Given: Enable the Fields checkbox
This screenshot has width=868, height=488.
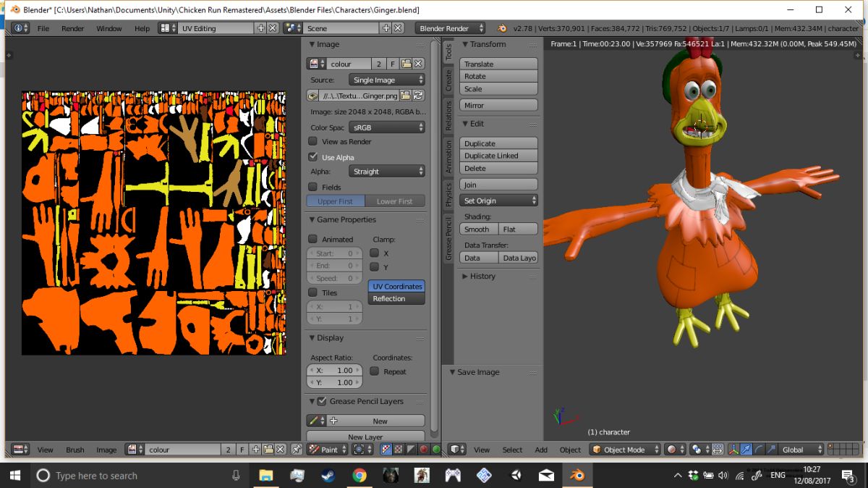Looking at the screenshot, I should [312, 187].
